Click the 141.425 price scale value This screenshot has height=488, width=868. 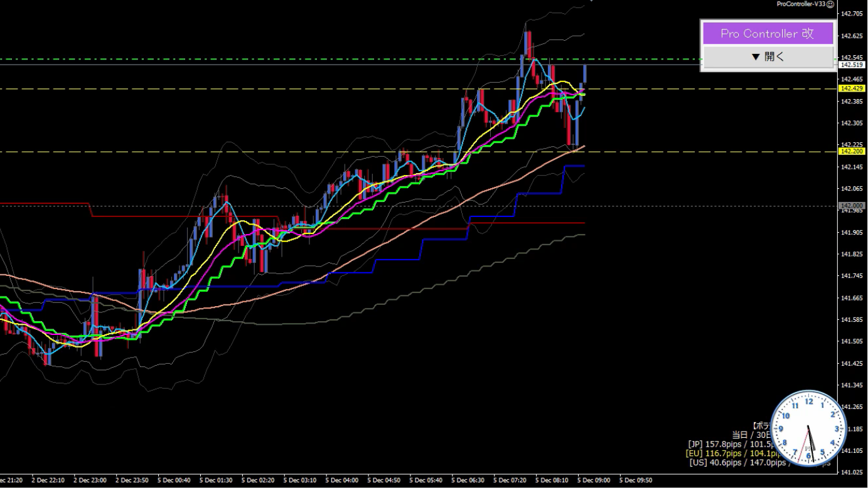click(x=852, y=363)
